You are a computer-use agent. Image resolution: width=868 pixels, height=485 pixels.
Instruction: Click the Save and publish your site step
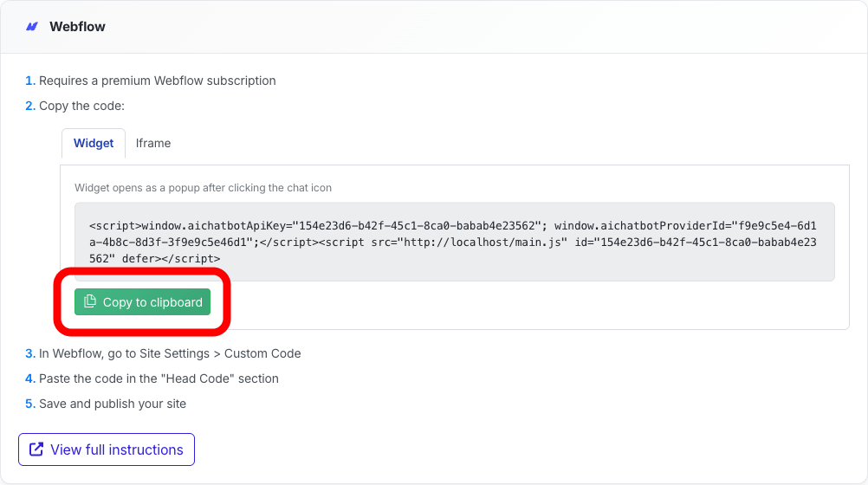[113, 404]
